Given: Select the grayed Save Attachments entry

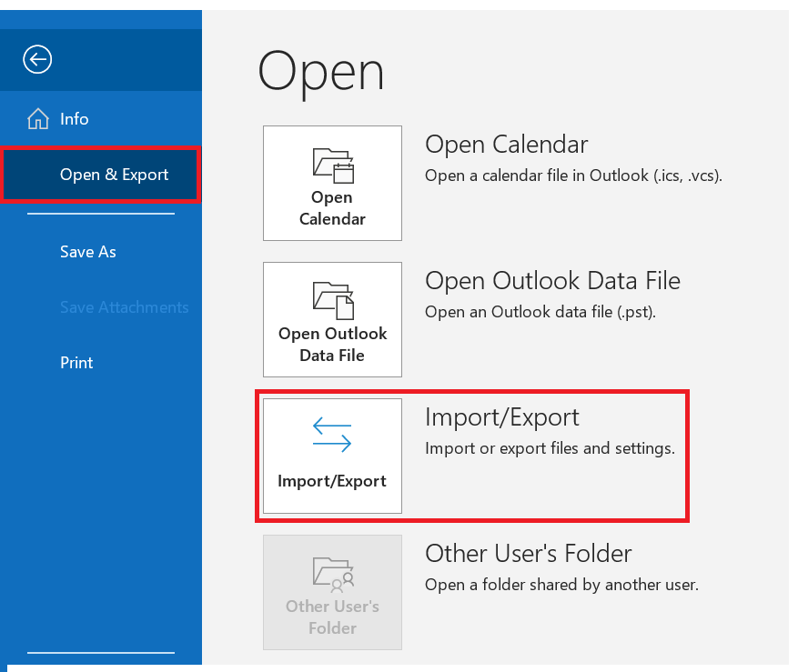Looking at the screenshot, I should (124, 307).
